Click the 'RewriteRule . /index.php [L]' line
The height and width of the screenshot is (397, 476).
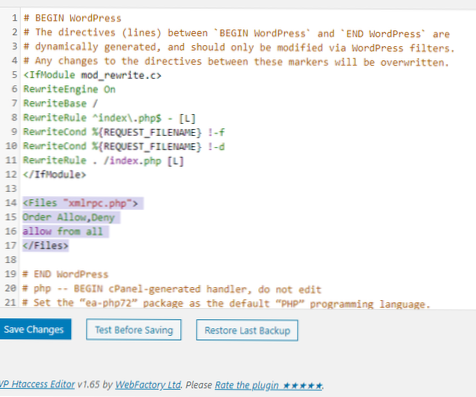(103, 161)
